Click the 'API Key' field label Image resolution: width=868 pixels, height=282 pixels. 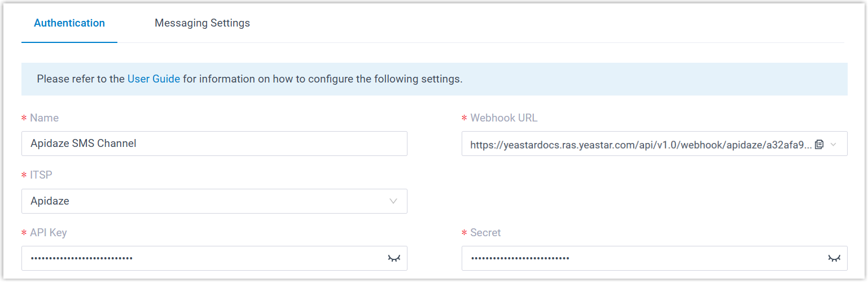point(49,232)
